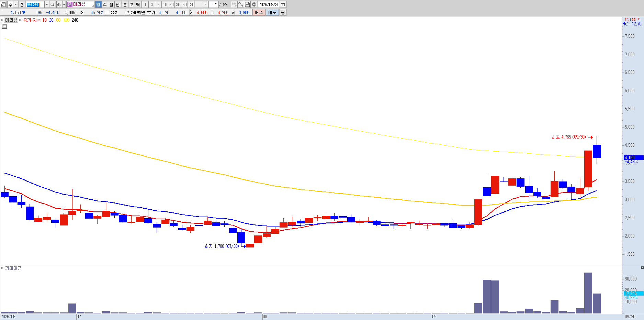Screen dimensions: 644x320
Task: Click the chart line add icon
Action: [241, 4]
